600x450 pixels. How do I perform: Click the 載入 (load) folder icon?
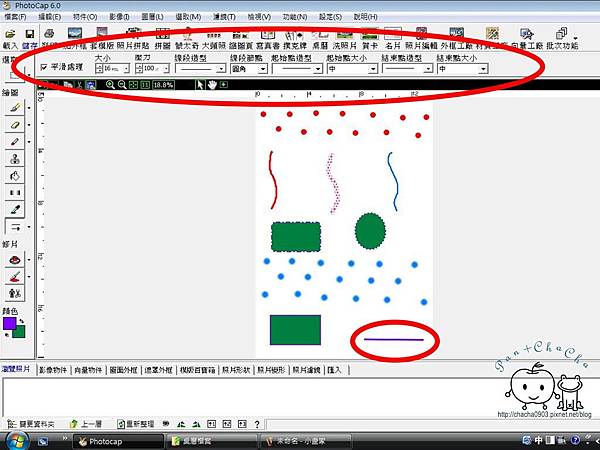(10, 34)
